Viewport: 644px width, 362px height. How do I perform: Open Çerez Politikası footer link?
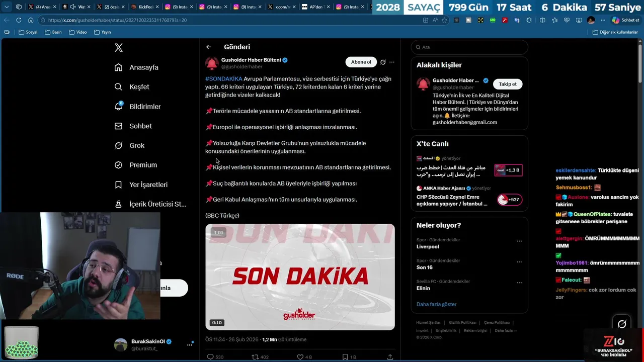(x=497, y=322)
